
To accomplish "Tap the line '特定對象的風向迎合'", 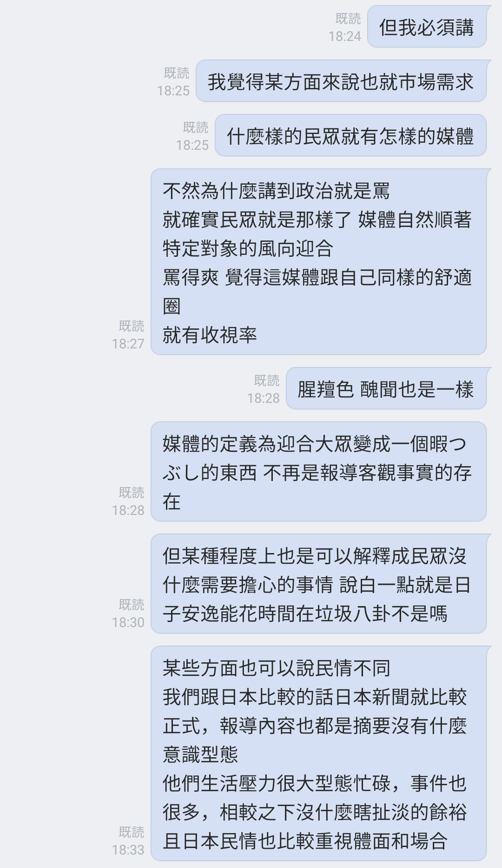I will click(248, 248).
